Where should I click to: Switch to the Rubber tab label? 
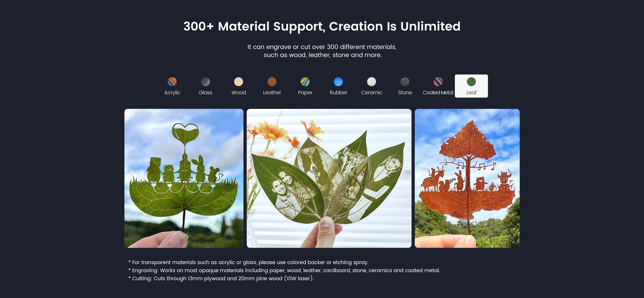click(x=338, y=93)
